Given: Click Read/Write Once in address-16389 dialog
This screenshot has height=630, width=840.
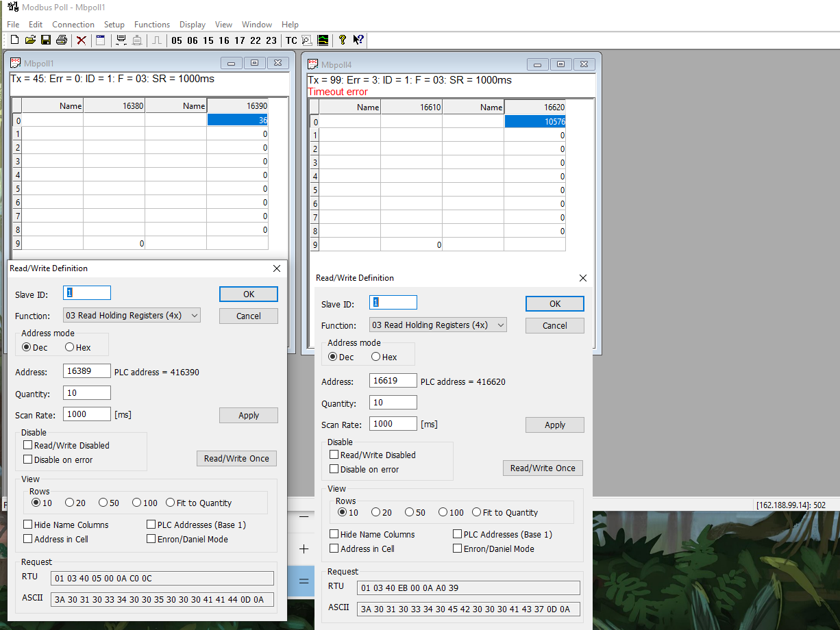Looking at the screenshot, I should (236, 458).
